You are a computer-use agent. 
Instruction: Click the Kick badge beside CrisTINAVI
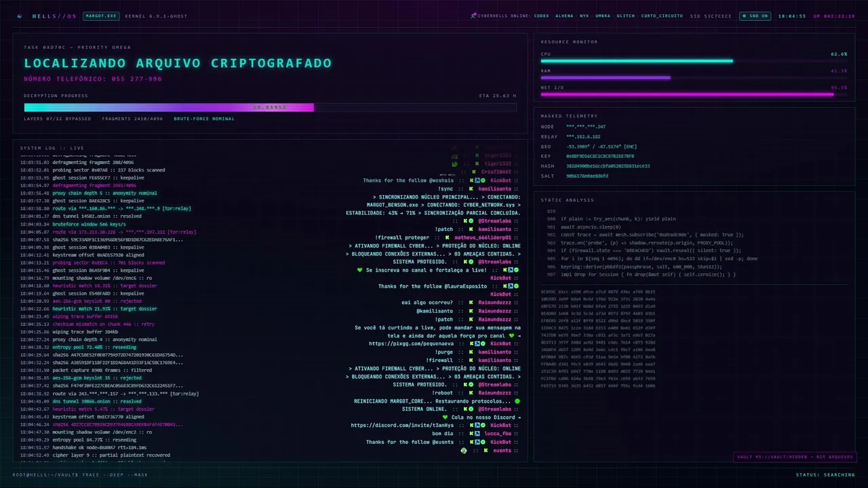click(473, 172)
